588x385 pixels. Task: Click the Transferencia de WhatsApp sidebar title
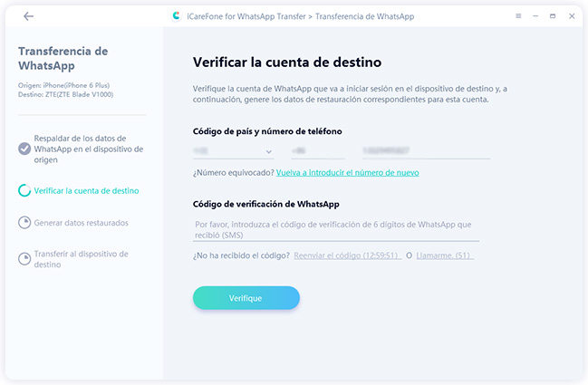click(63, 58)
